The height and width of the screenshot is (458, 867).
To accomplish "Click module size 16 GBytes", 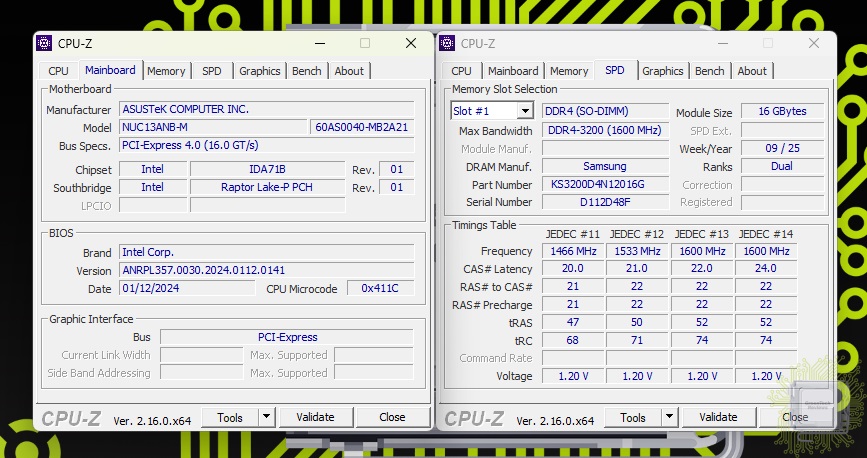I will pos(782,111).
